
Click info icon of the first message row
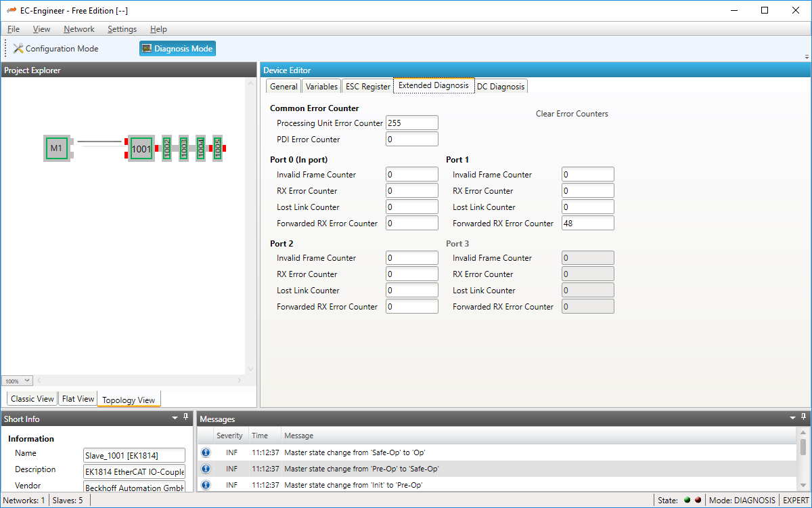click(206, 452)
